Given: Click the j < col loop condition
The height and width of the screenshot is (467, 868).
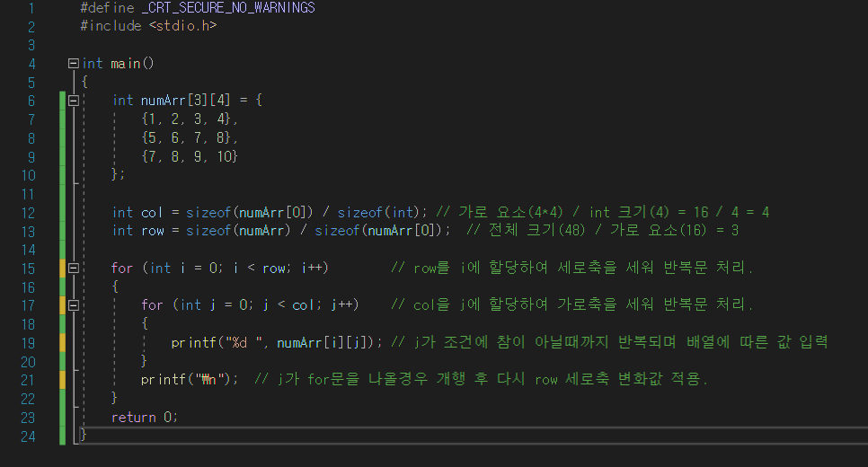Looking at the screenshot, I should click(289, 305).
